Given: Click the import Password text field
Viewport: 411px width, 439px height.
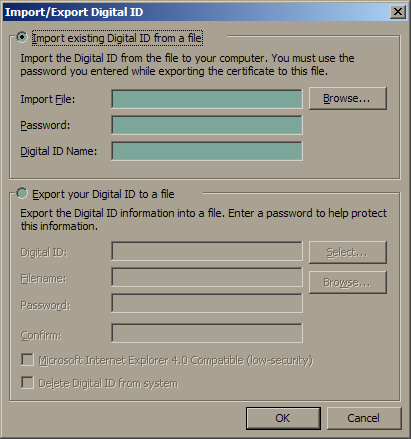Looking at the screenshot, I should click(207, 125).
